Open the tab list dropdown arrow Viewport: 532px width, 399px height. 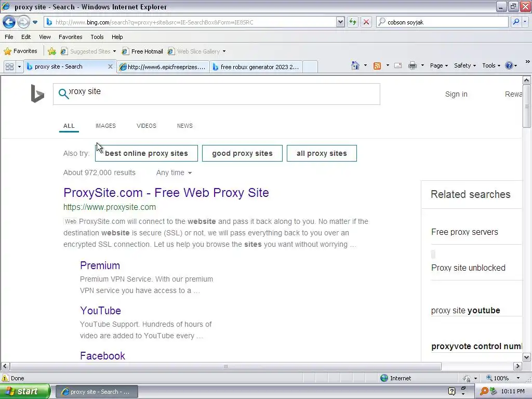pyautogui.click(x=19, y=66)
